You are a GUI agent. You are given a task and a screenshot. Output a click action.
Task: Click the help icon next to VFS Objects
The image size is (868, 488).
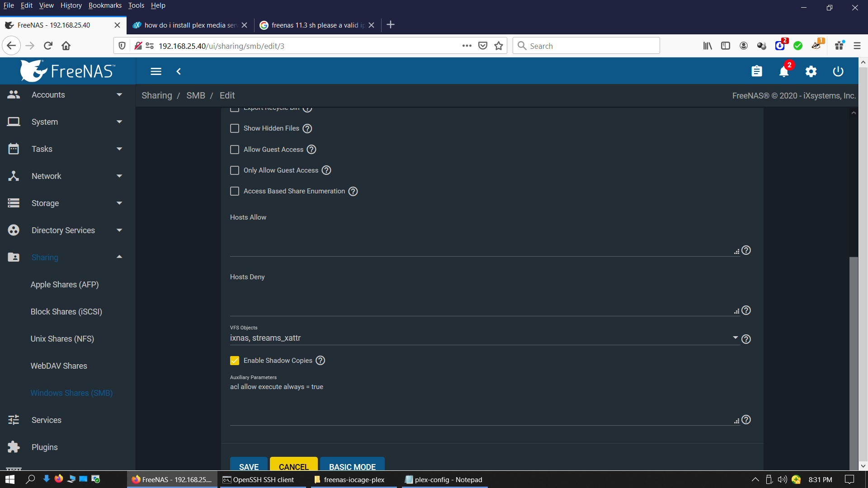point(746,339)
